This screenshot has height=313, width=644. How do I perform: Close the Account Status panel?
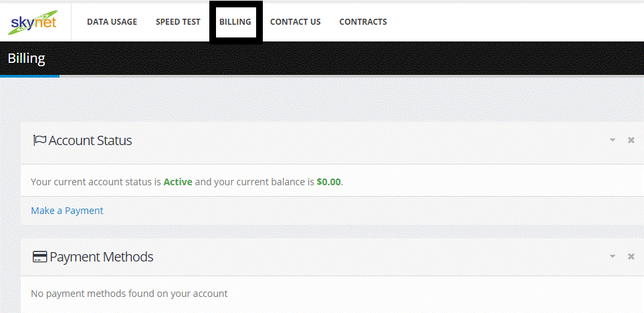(x=631, y=140)
